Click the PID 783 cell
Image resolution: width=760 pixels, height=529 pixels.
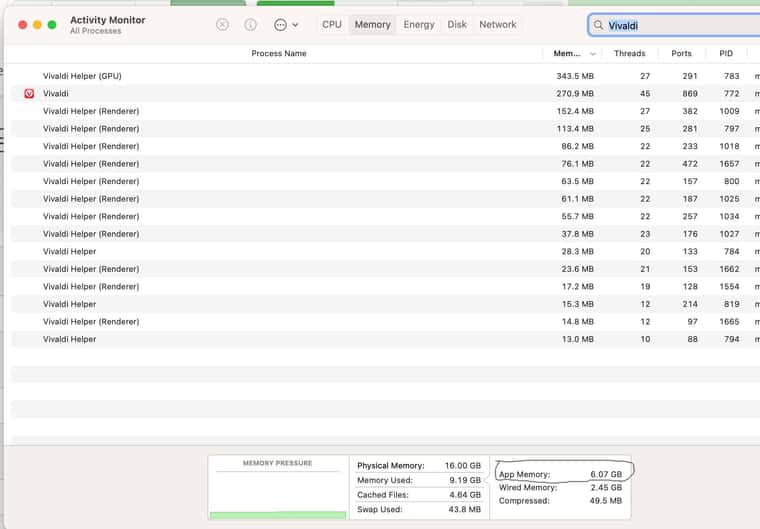[731, 76]
